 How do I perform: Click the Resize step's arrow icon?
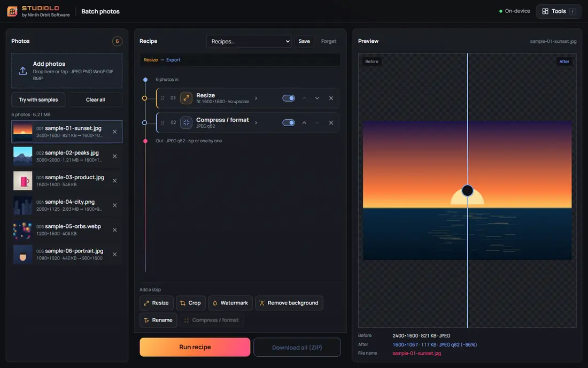coord(186,98)
